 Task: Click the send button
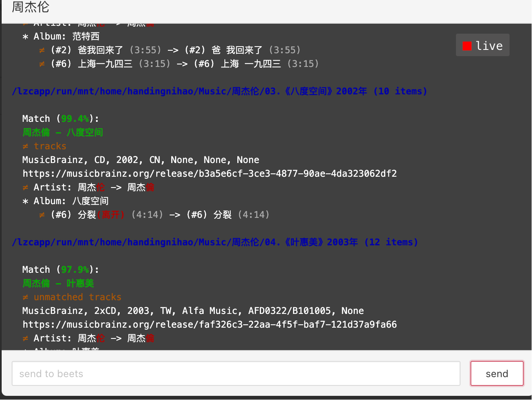click(x=497, y=373)
